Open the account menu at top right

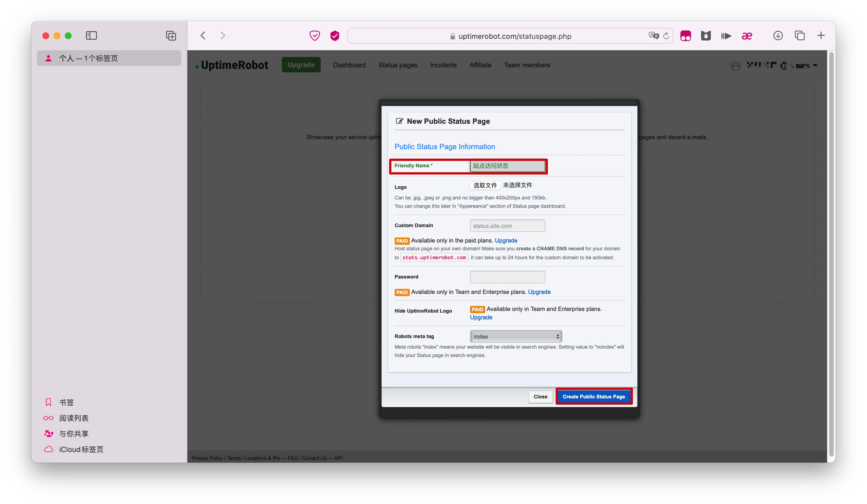point(773,65)
